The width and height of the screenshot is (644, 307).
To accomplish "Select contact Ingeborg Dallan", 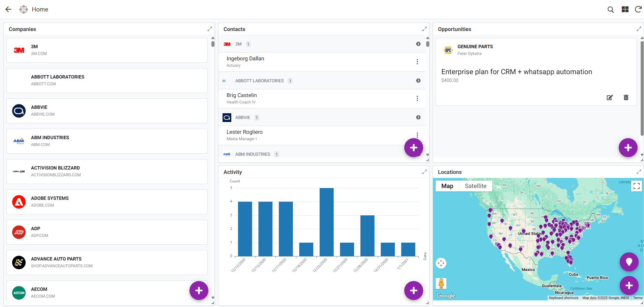I will click(x=322, y=62).
